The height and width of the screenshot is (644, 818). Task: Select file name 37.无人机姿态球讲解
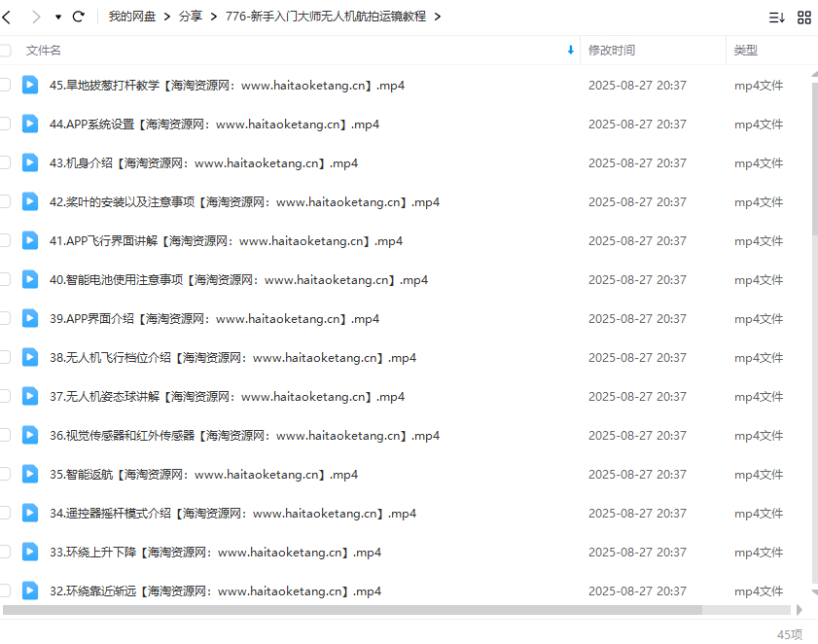pyautogui.click(x=227, y=397)
